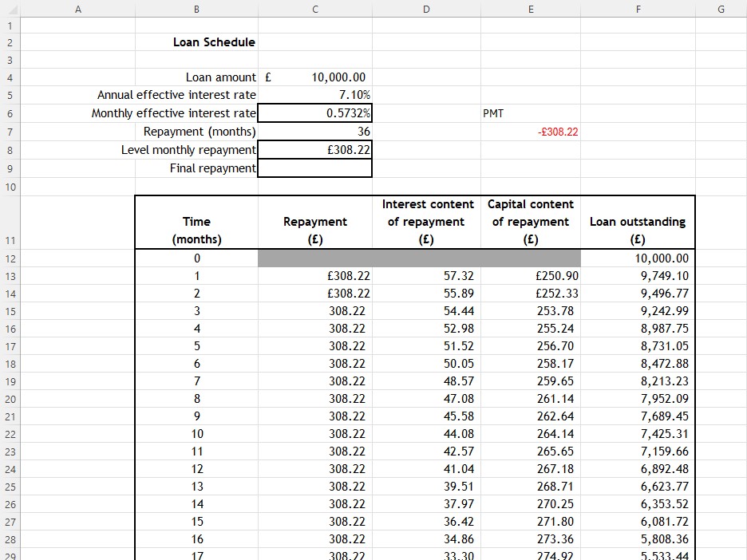Click the Loan amount label
This screenshot has height=560, width=747.
coord(220,77)
